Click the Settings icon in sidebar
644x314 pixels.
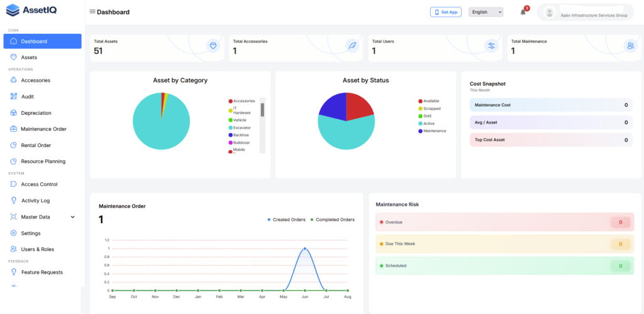click(x=14, y=233)
